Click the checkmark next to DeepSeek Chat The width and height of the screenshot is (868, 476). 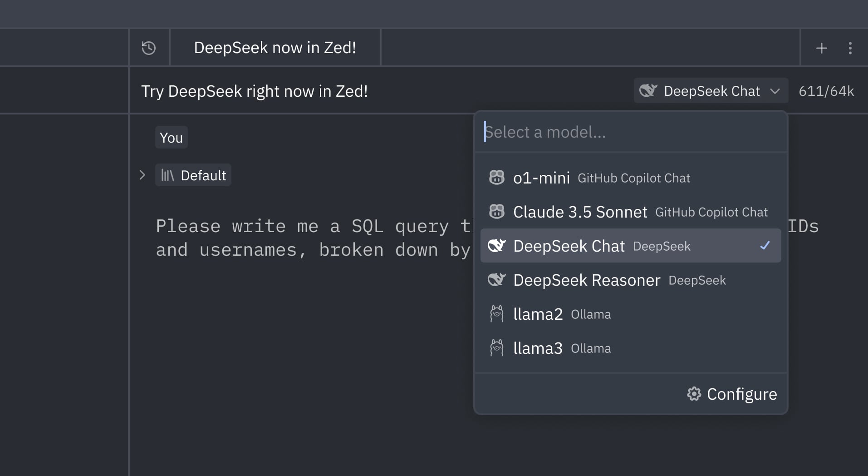coord(765,246)
